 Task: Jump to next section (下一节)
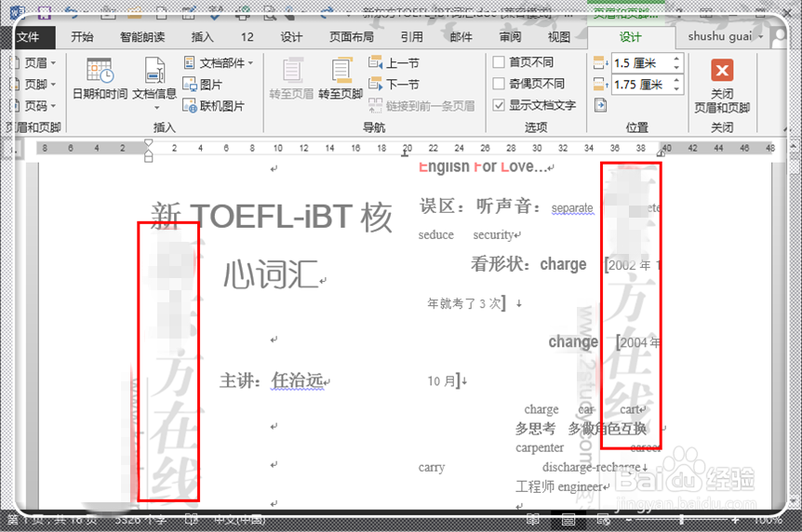[394, 85]
